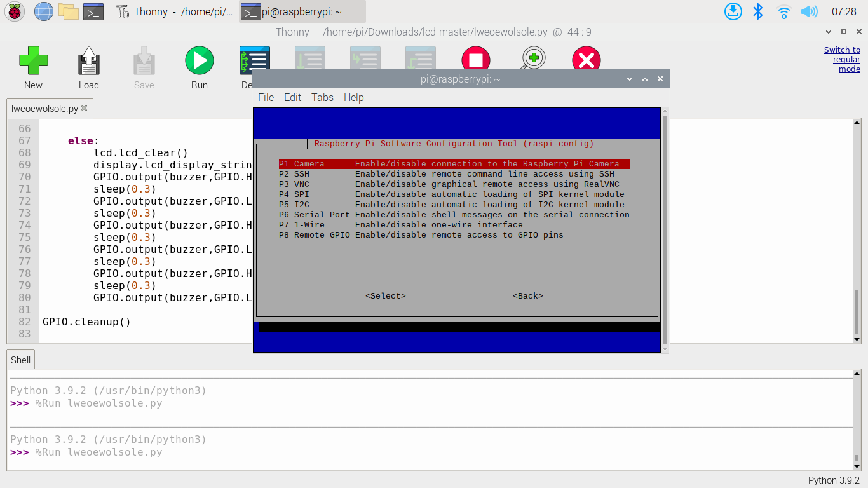Viewport: 868px width, 488px height.
Task: Click the Thonny window title bar menu arrow
Action: (828, 32)
